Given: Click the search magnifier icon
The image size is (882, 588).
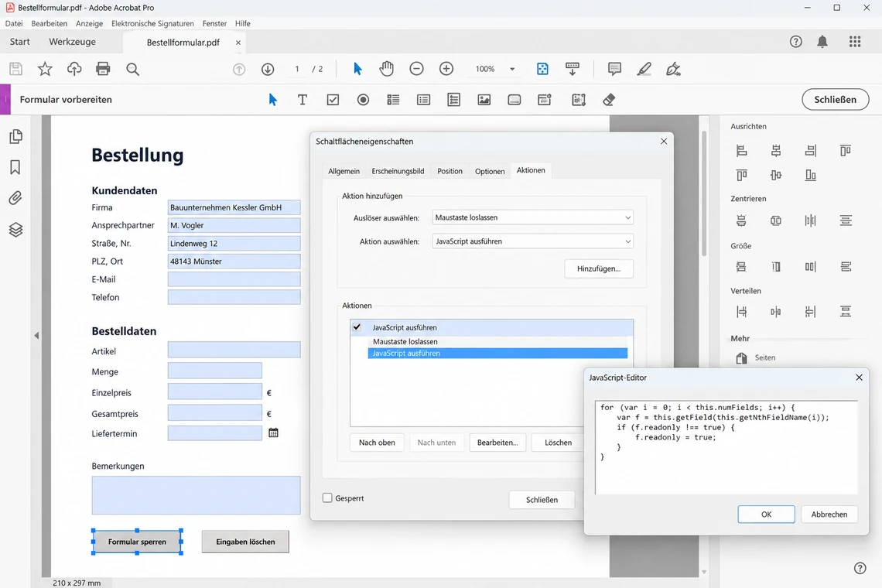Looking at the screenshot, I should coord(133,69).
